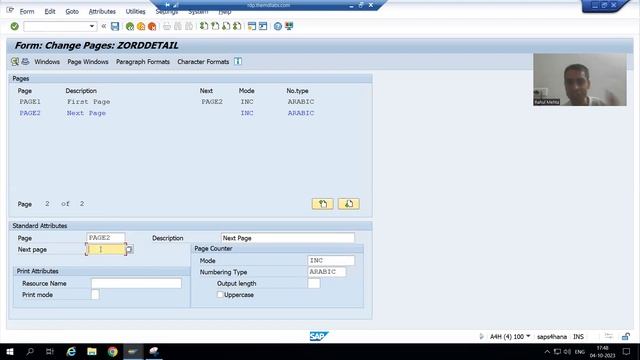Viewport: 640px width, 360px height.
Task: Click the Check form icon beside Windows
Action: click(x=15, y=62)
